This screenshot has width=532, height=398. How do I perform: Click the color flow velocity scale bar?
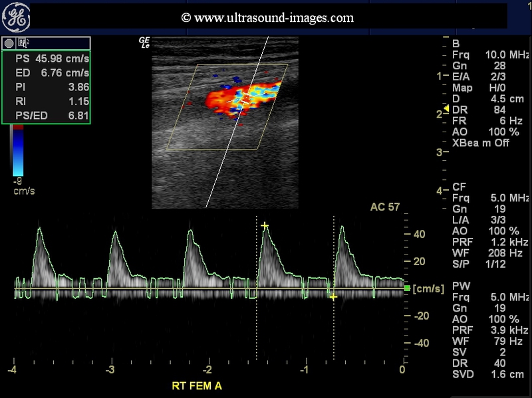17,152
